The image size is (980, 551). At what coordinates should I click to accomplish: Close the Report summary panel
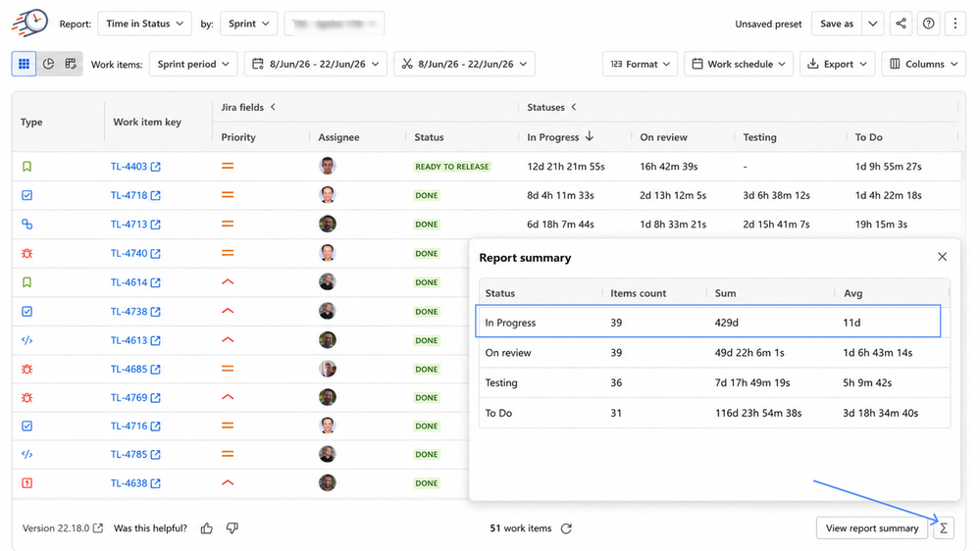tap(942, 257)
